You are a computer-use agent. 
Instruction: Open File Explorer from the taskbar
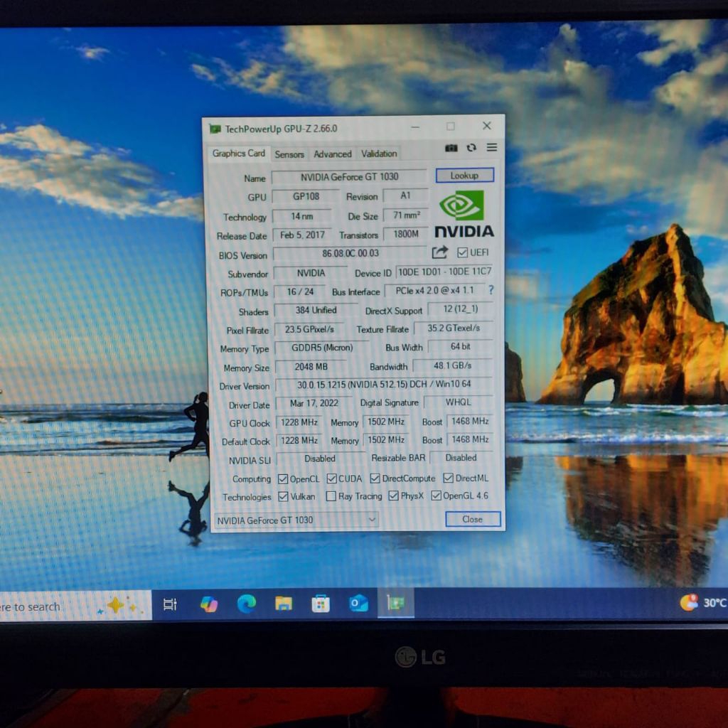284,604
